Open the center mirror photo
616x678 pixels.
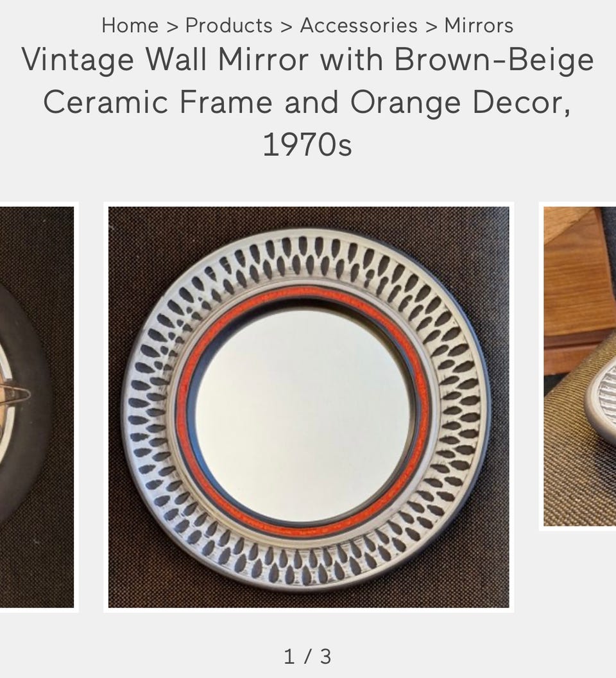pyautogui.click(x=308, y=407)
